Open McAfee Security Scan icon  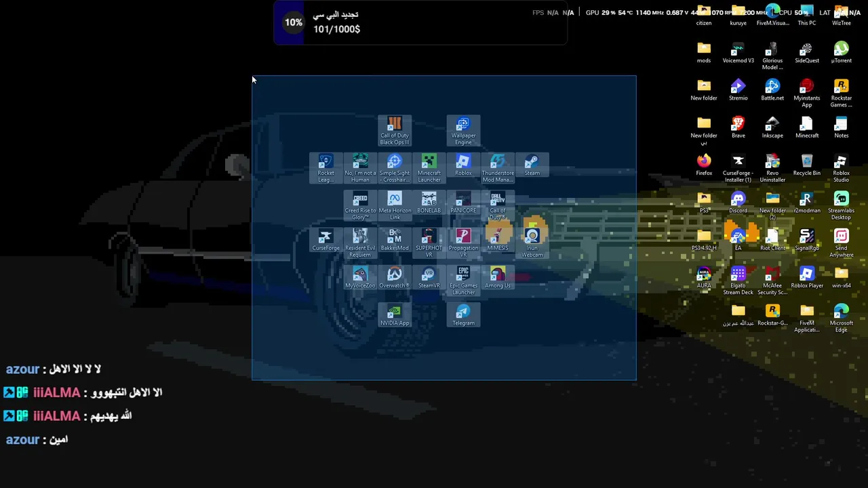click(x=772, y=281)
